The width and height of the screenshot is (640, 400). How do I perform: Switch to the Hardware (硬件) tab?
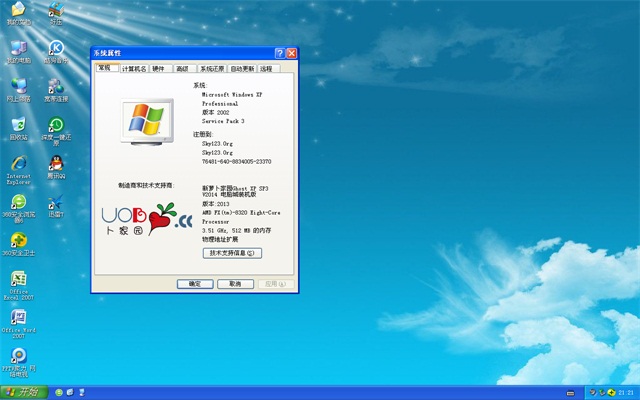tap(159, 69)
